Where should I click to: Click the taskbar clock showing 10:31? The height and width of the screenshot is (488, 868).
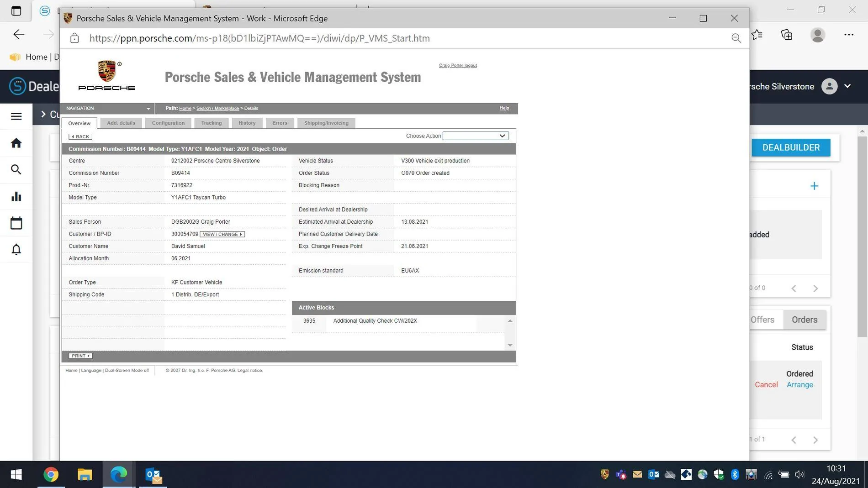tap(836, 469)
